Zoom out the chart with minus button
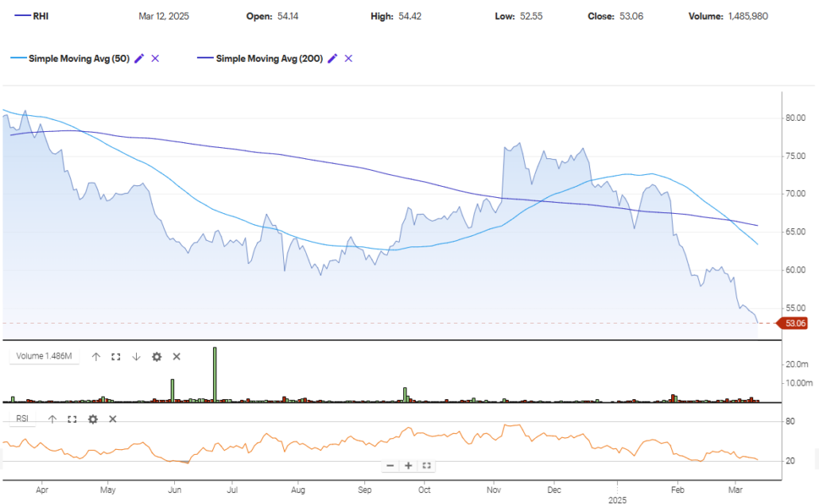Screen dimensions: 819x504 [x=390, y=465]
